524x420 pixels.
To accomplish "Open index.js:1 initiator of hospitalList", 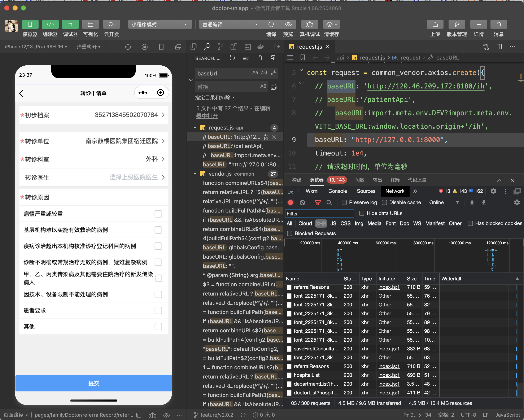I will point(389,375).
